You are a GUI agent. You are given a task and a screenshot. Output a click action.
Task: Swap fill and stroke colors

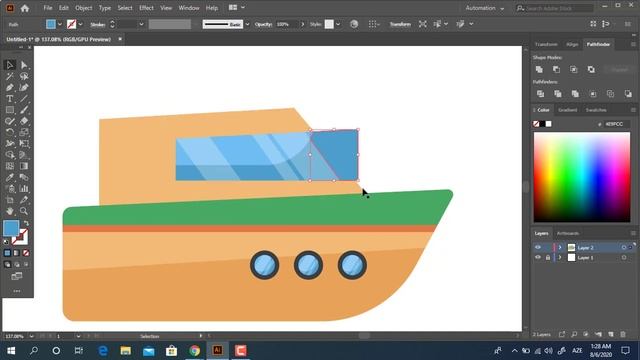coord(26,223)
